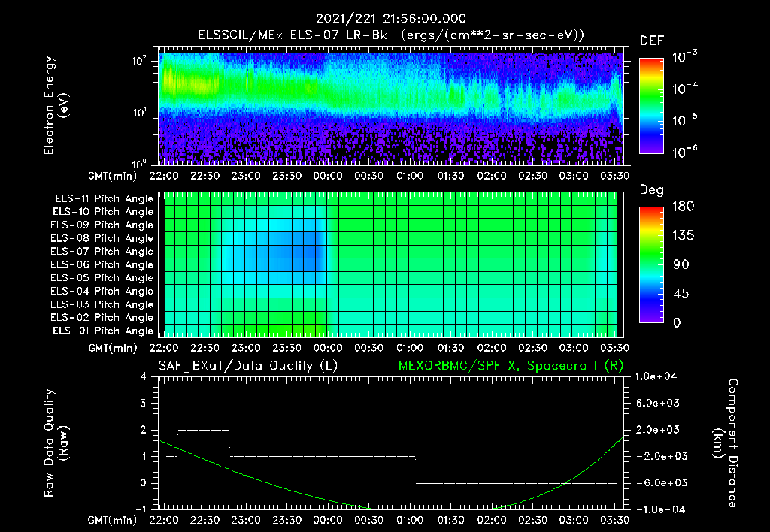Click the 135 value on the Deg scale
Screen dimensions: 770x532
(684, 236)
